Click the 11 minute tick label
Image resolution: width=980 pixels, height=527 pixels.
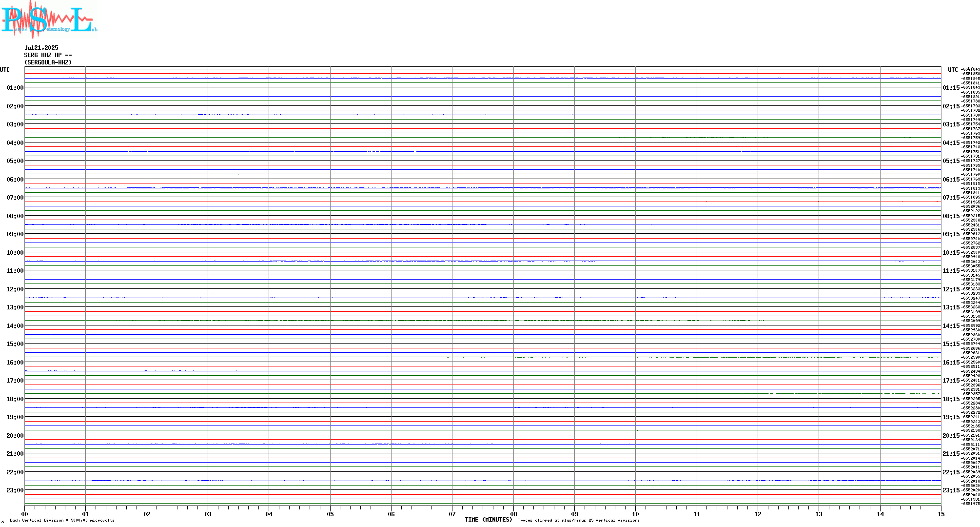coord(697,514)
